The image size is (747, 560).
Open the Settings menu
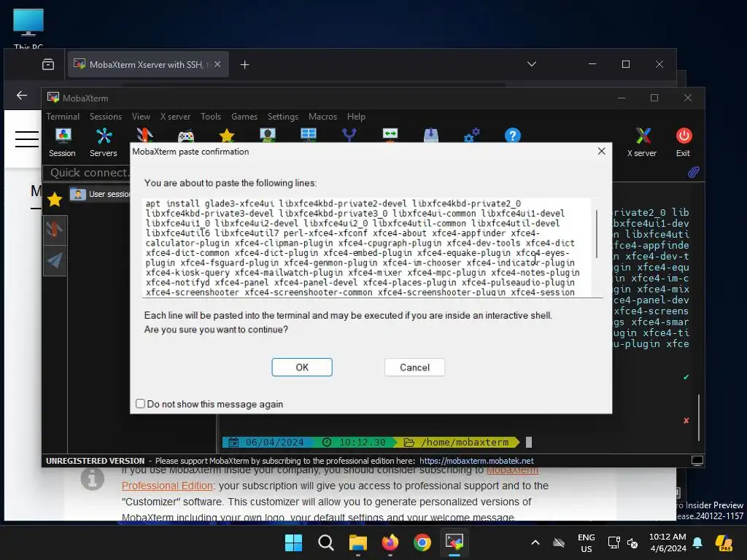click(283, 116)
